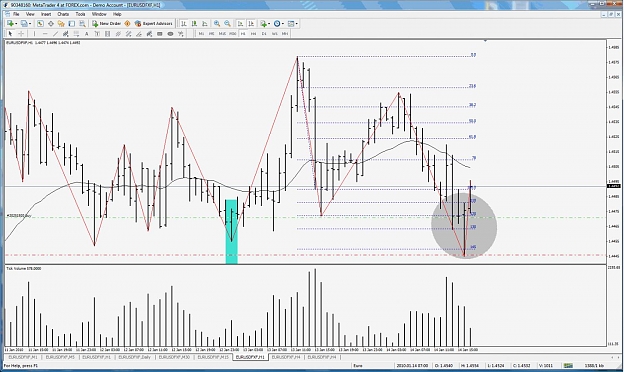
Task: Toggle Chart Shift button
Action: click(x=251, y=24)
